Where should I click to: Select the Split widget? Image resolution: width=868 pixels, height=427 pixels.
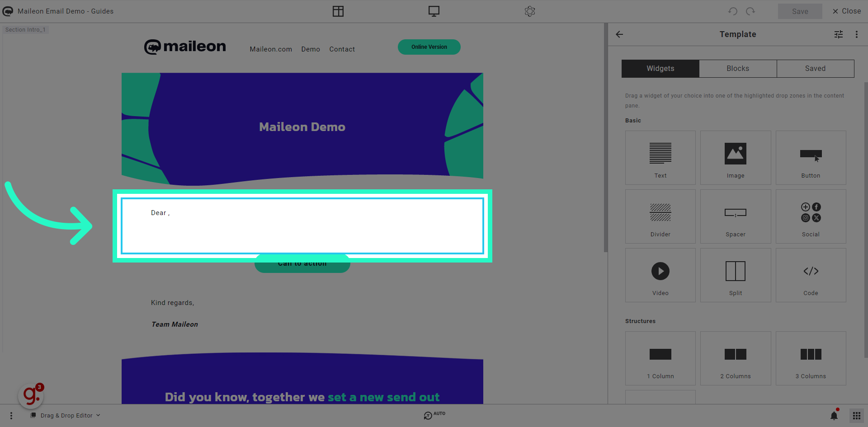point(736,275)
